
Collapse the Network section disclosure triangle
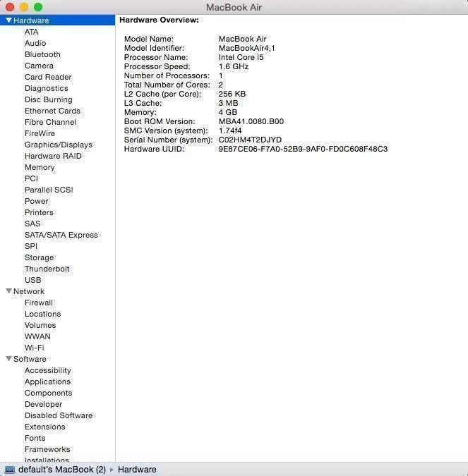(8, 291)
